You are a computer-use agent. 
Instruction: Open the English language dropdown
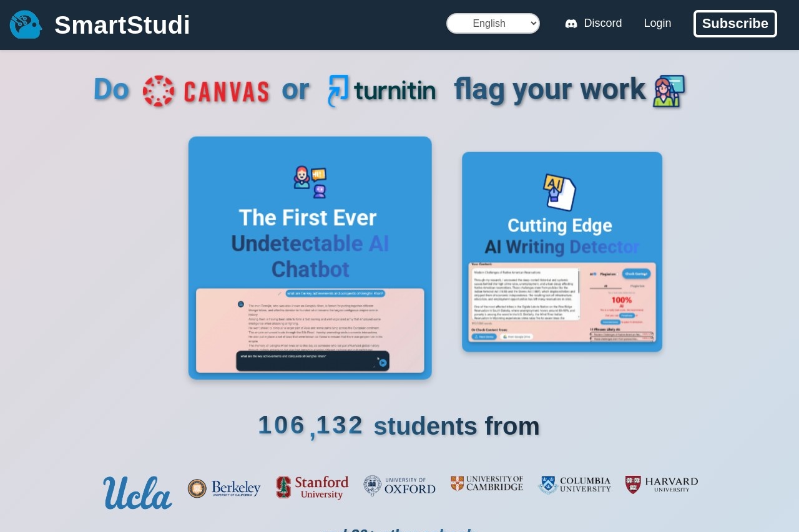[x=493, y=23]
